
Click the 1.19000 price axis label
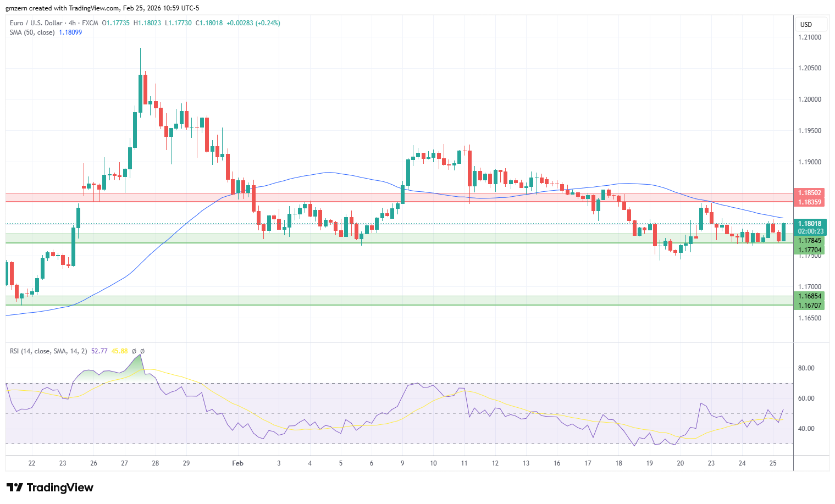[810, 162]
